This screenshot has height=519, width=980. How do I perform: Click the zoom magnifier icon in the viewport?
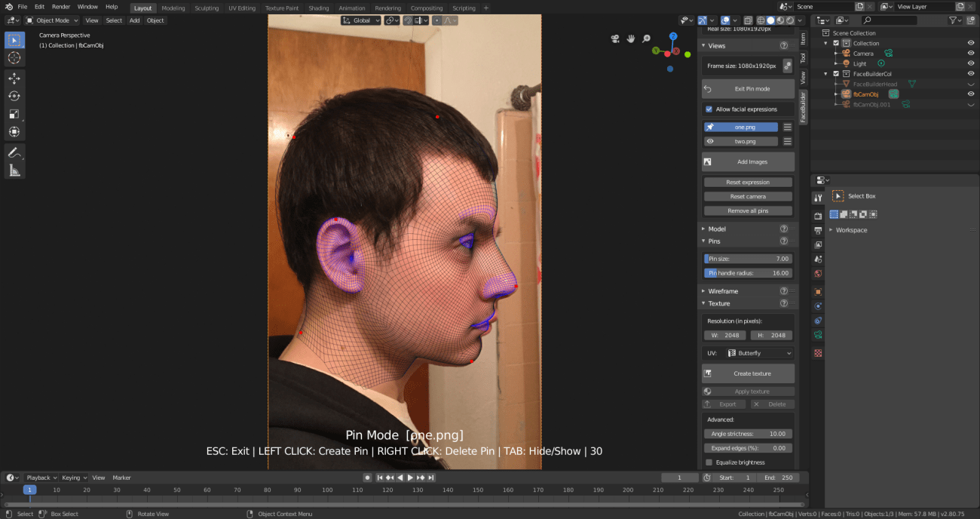pyautogui.click(x=645, y=38)
